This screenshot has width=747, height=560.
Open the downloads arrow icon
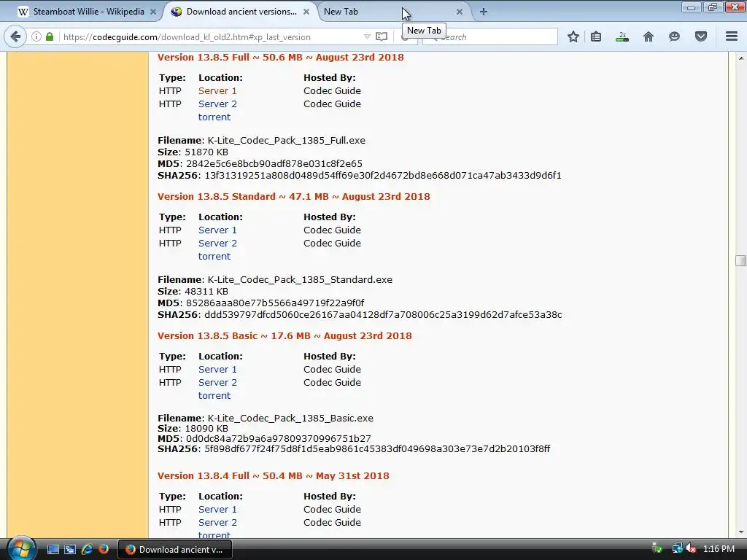tap(622, 36)
